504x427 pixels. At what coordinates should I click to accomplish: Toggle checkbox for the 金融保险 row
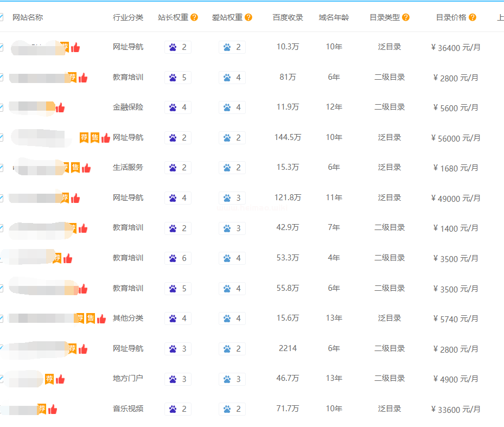[1, 107]
